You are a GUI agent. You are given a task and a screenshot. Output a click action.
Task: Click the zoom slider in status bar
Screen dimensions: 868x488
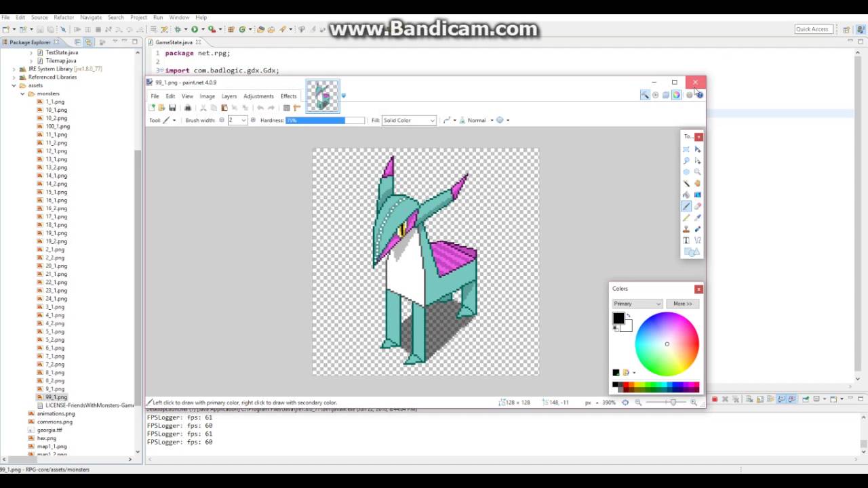pos(673,402)
